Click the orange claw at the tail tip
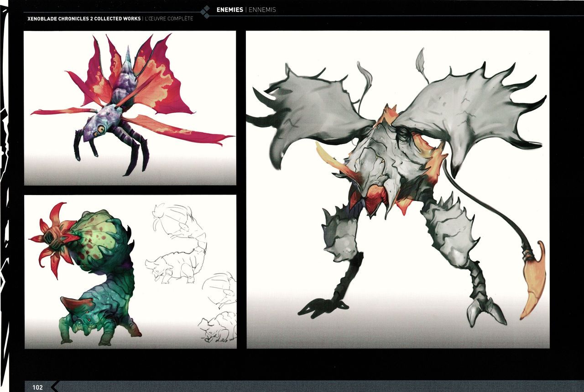The width and height of the screenshot is (584, 392). point(534,280)
